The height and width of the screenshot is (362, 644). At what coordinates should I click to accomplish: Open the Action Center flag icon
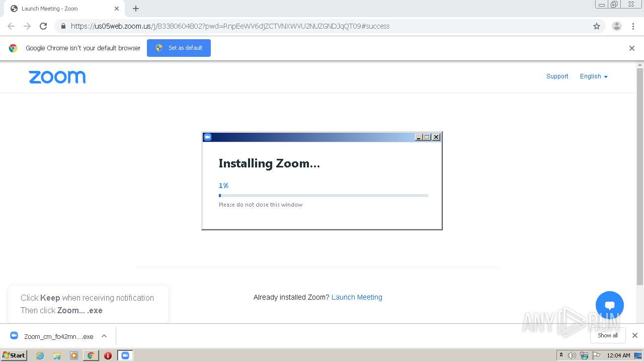coord(595,355)
